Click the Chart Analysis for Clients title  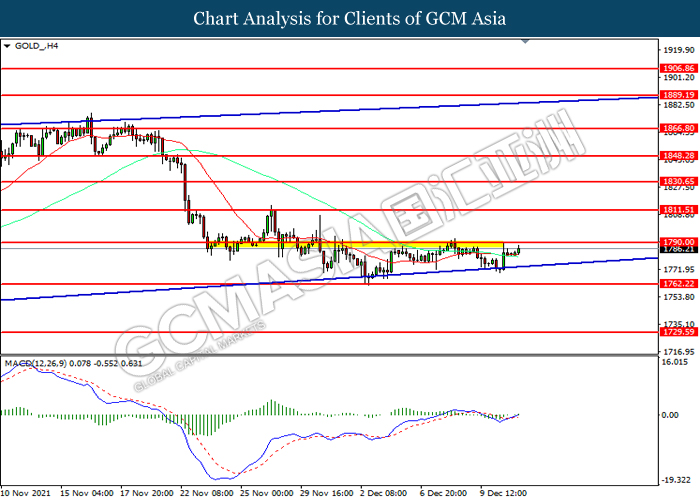350,18
